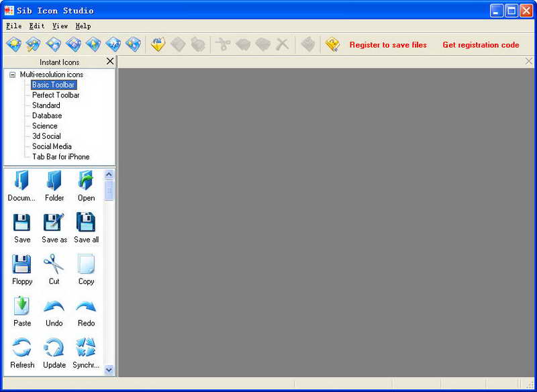Choose the Update icon
The image size is (537, 392).
[54, 353]
